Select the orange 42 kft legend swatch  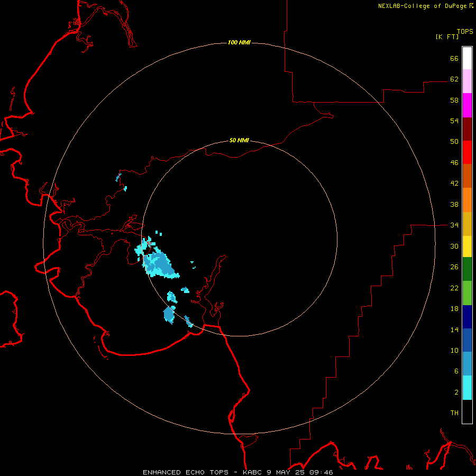click(467, 200)
